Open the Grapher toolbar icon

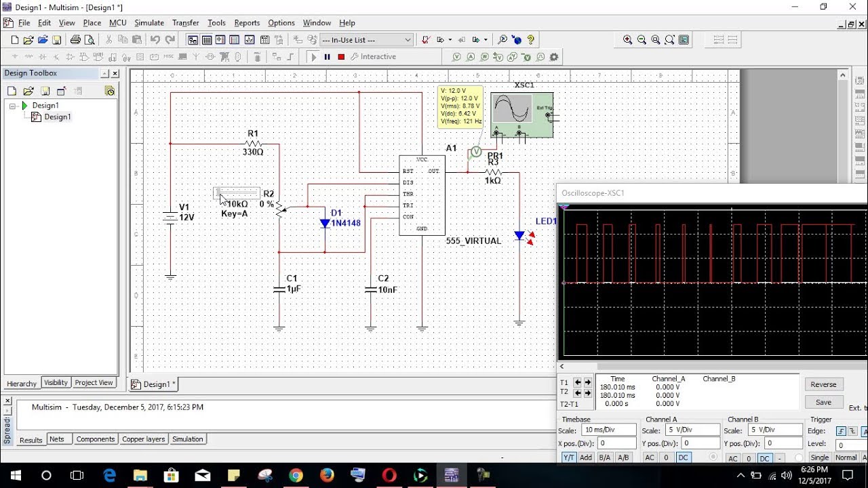250,40
